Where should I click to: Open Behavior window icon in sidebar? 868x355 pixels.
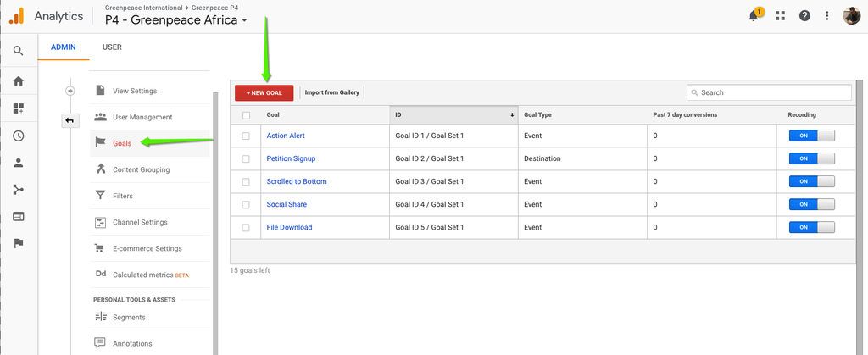pyautogui.click(x=19, y=216)
